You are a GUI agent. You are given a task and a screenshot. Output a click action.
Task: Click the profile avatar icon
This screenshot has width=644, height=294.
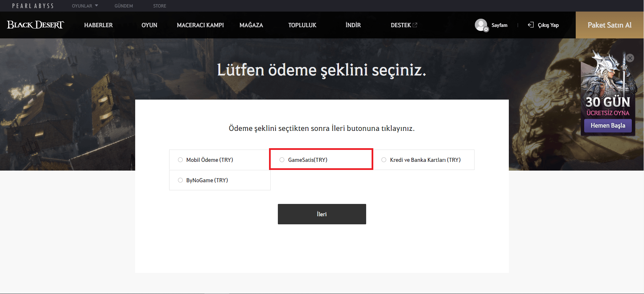point(481,25)
